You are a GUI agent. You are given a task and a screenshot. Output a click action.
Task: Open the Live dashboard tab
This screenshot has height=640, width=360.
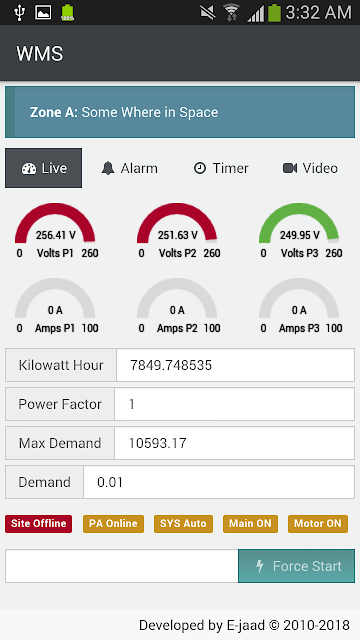tap(43, 168)
